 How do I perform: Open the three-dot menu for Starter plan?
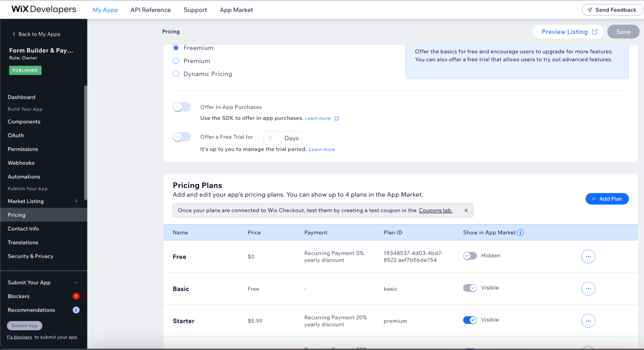[x=588, y=321]
